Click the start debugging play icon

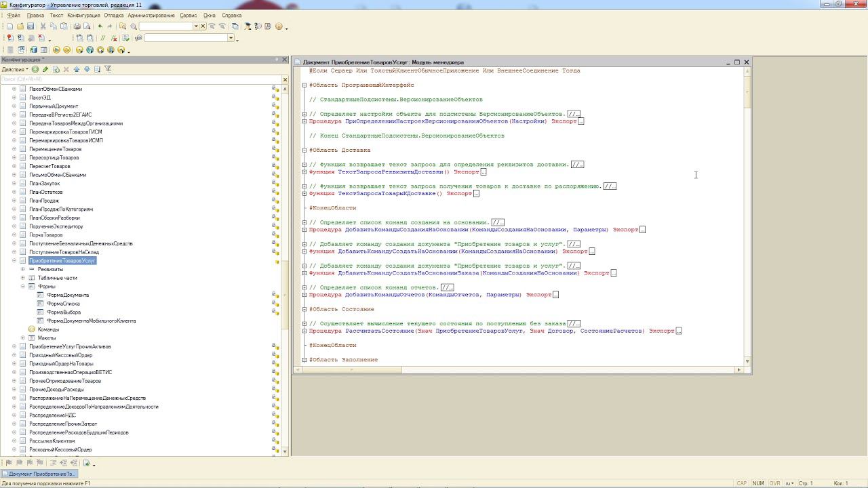coord(56,49)
